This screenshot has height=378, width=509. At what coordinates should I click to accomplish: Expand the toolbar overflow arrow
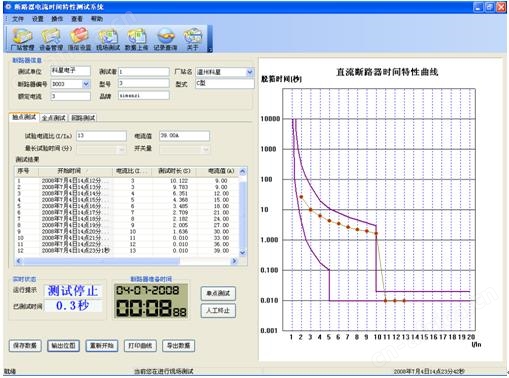210,50
